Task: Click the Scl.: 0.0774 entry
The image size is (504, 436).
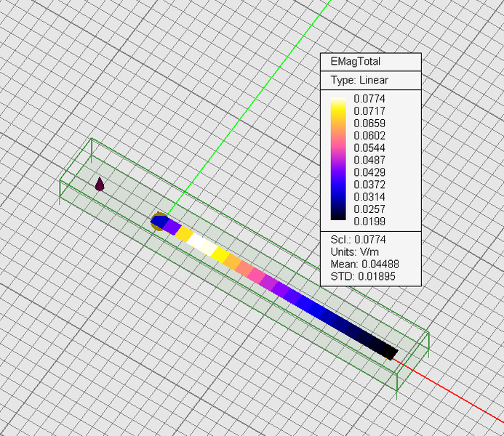Action: tap(358, 240)
